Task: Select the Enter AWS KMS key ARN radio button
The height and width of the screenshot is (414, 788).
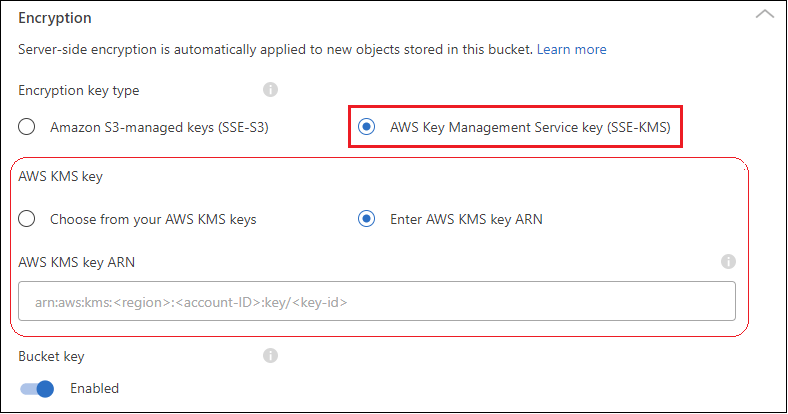Action: click(x=368, y=219)
